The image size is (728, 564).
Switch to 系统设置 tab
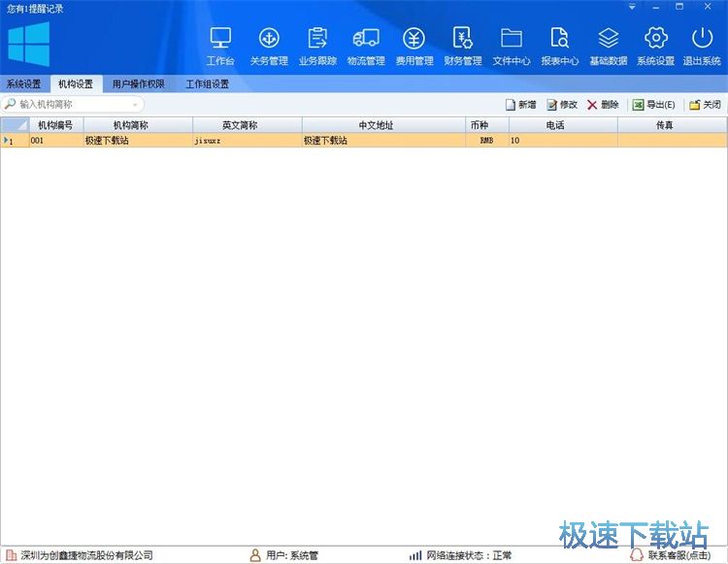pyautogui.click(x=23, y=84)
